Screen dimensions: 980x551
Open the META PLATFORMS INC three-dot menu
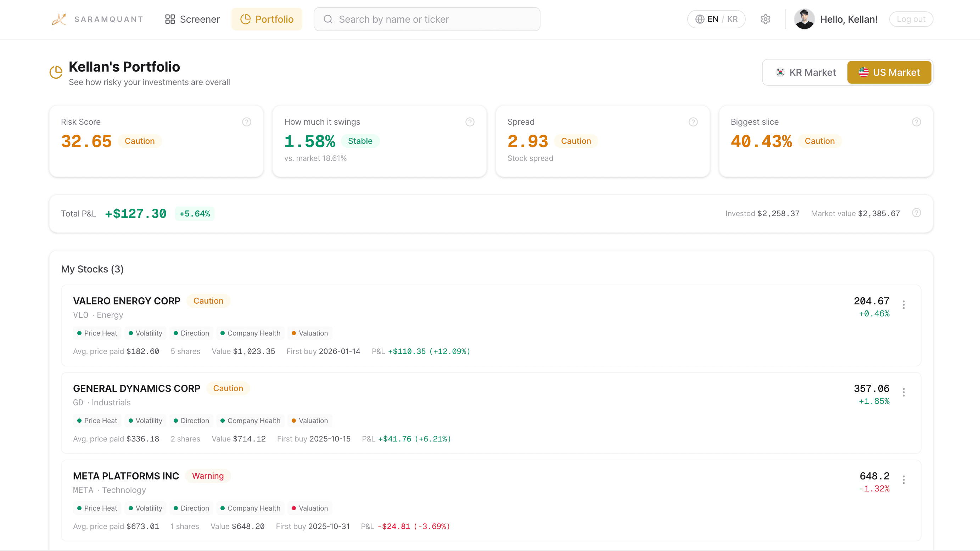(904, 479)
